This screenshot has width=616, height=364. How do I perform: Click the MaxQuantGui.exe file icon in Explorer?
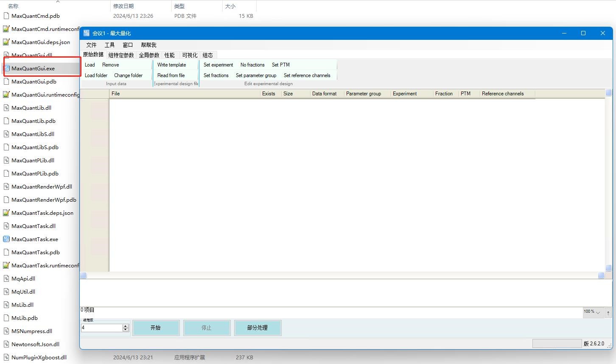pos(6,68)
